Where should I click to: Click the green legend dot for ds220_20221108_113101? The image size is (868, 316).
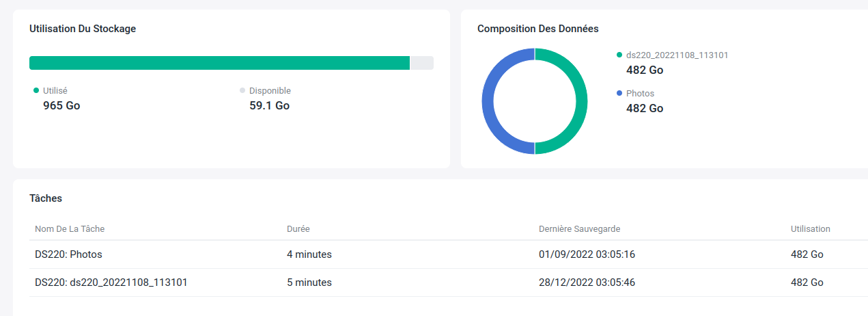coord(619,55)
